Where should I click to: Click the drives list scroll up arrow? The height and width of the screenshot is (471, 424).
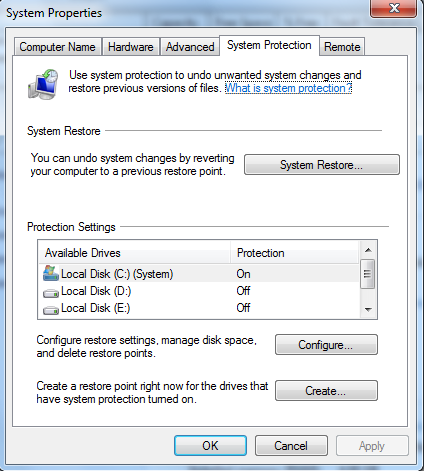368,250
